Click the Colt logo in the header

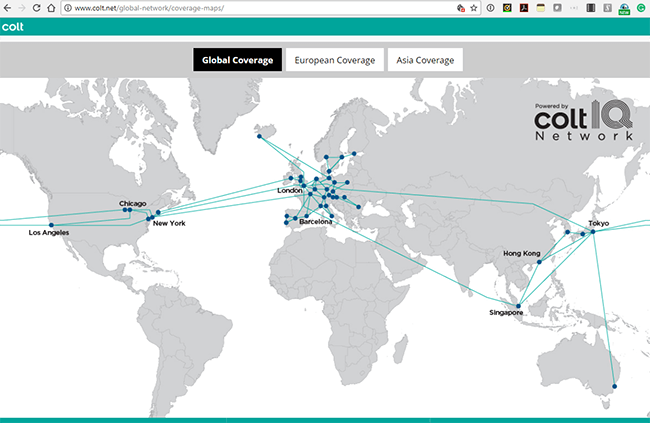click(x=13, y=28)
